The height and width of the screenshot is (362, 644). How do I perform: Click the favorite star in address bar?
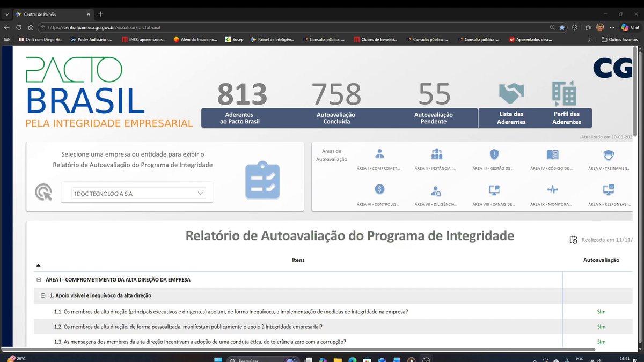tap(562, 27)
